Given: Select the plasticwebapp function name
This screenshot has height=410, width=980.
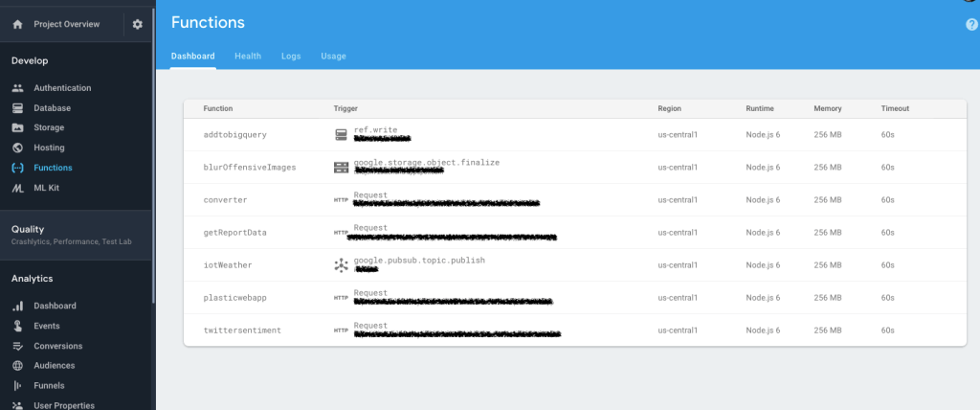Looking at the screenshot, I should 235,298.
